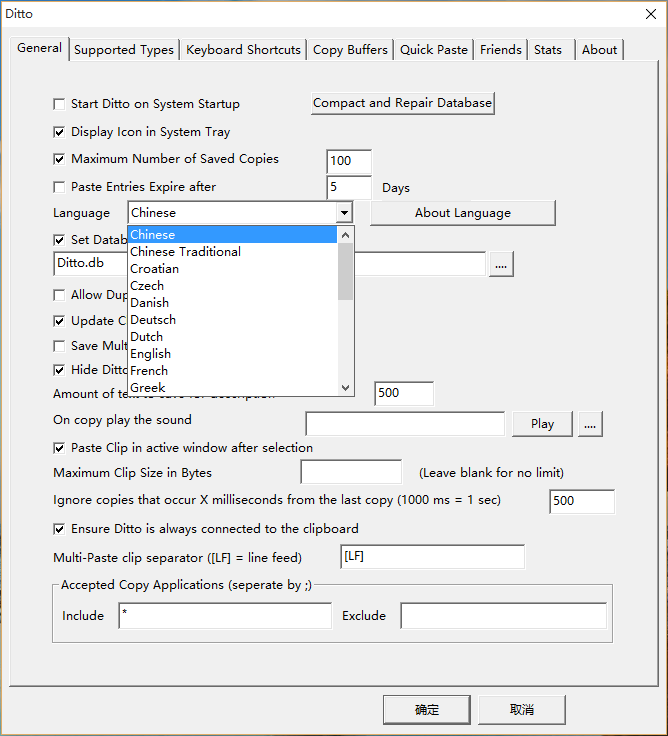Focus the Ditto.db database path field

coord(270,264)
